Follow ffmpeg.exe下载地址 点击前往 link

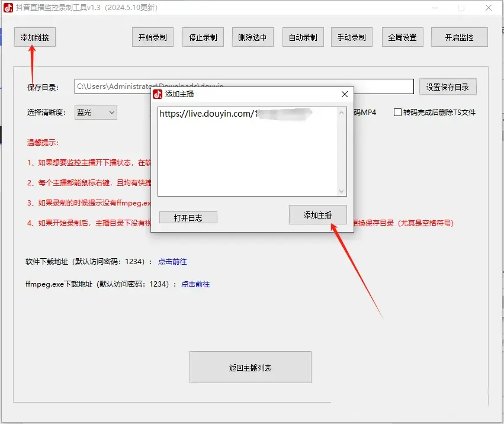click(195, 284)
